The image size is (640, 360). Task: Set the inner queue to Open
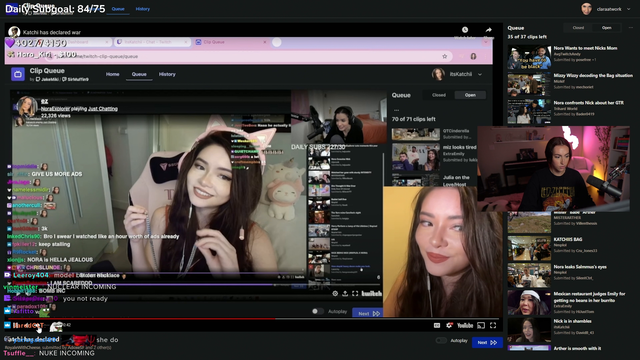(x=470, y=95)
